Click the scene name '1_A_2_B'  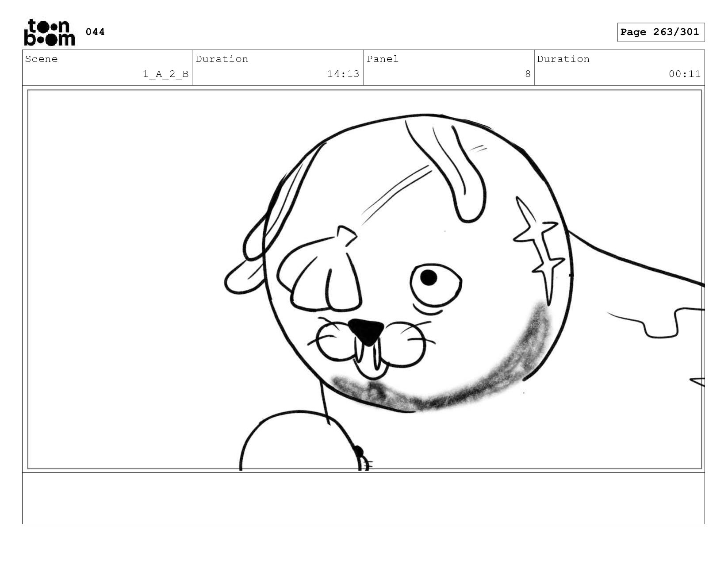point(165,74)
